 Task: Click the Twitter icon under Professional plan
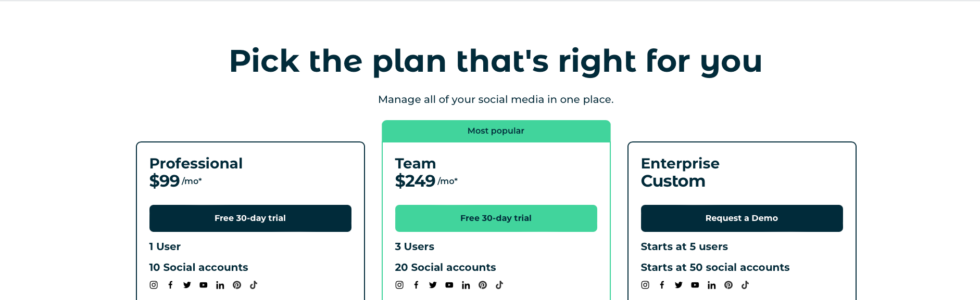(187, 285)
